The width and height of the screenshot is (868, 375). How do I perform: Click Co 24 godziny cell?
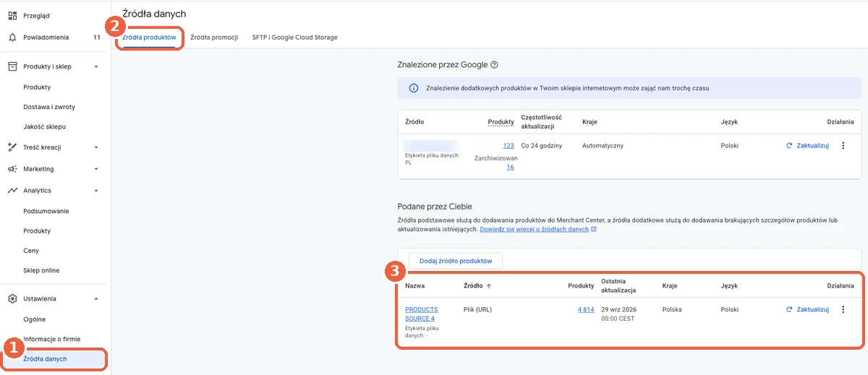[542, 145]
